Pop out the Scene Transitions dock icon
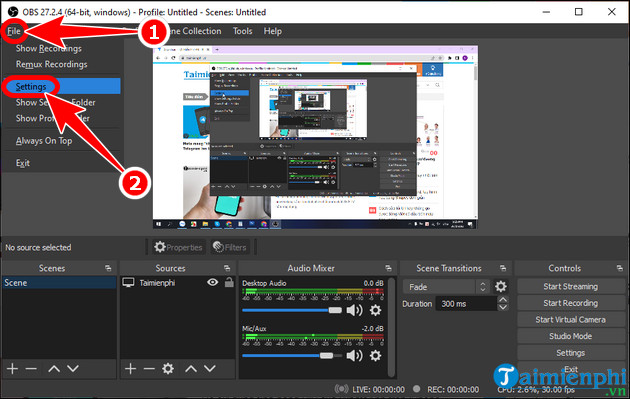630x399 pixels. [x=503, y=268]
